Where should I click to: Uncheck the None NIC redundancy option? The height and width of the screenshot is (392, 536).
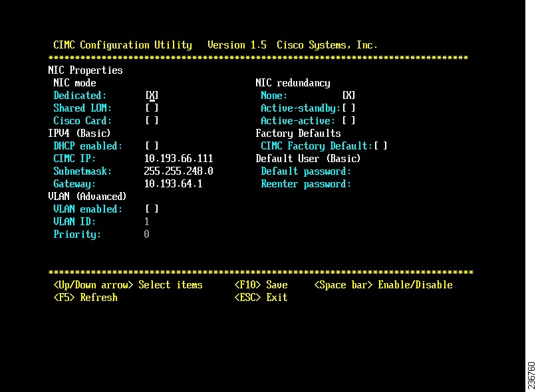[x=348, y=95]
